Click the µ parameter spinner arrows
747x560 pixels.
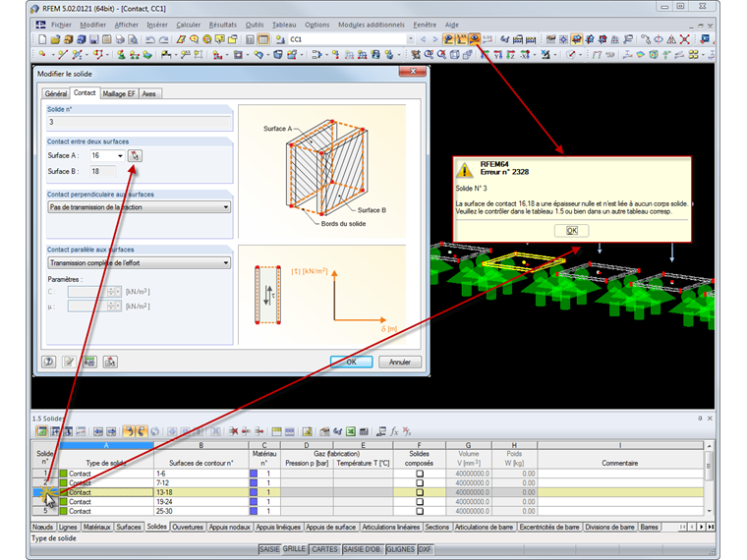111,307
